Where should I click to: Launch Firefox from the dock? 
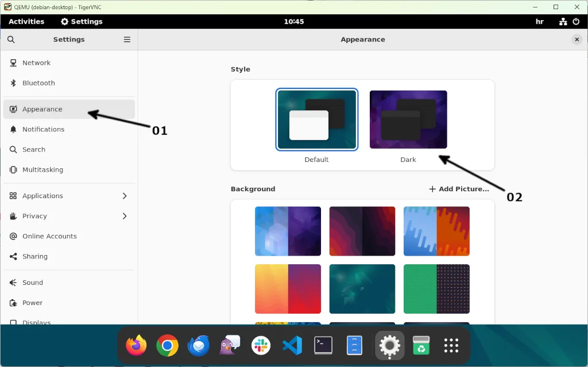point(136,345)
